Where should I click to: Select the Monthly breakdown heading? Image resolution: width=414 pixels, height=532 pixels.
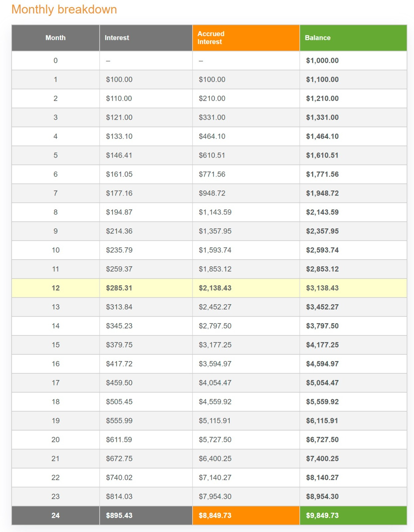click(x=64, y=9)
